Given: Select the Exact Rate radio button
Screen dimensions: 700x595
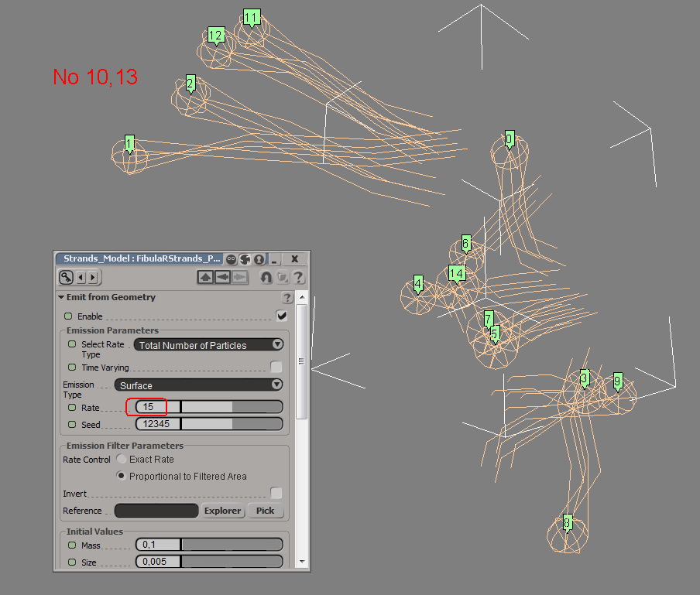Looking at the screenshot, I should click(x=122, y=460).
